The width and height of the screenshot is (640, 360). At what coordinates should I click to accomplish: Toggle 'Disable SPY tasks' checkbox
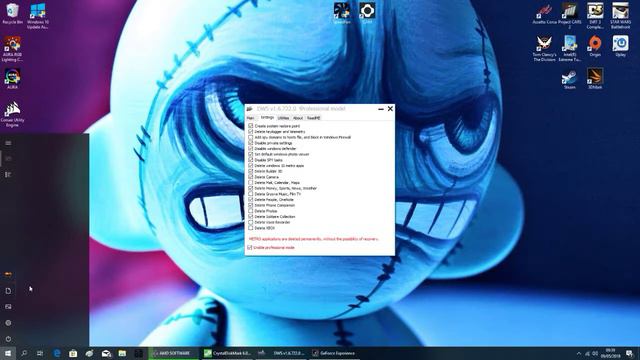[251, 160]
